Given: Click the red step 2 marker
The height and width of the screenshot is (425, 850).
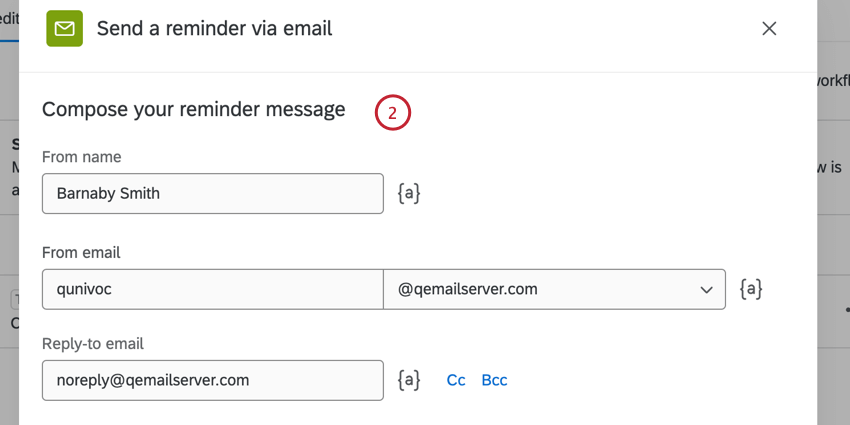Looking at the screenshot, I should pos(393,113).
